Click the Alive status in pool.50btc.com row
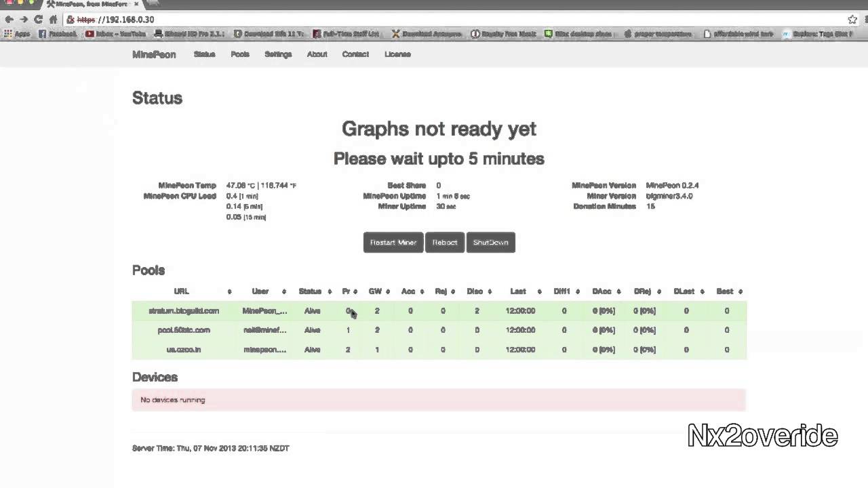868x488 pixels. tap(312, 330)
